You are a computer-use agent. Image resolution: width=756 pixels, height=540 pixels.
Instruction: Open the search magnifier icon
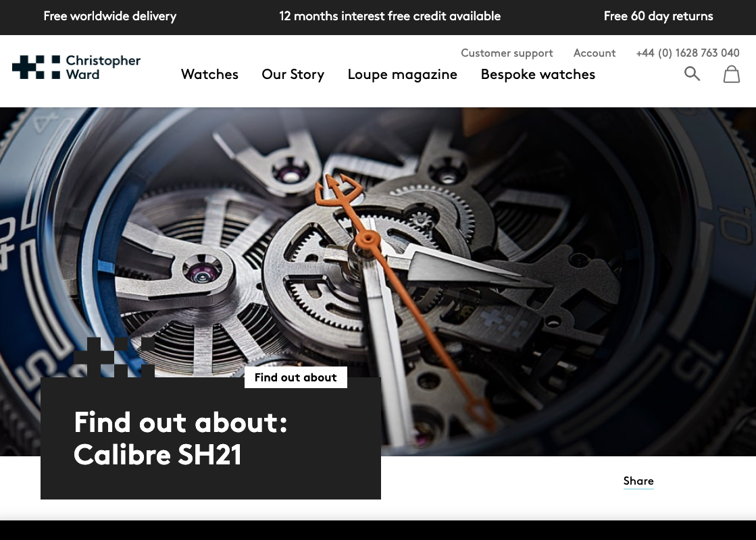692,74
